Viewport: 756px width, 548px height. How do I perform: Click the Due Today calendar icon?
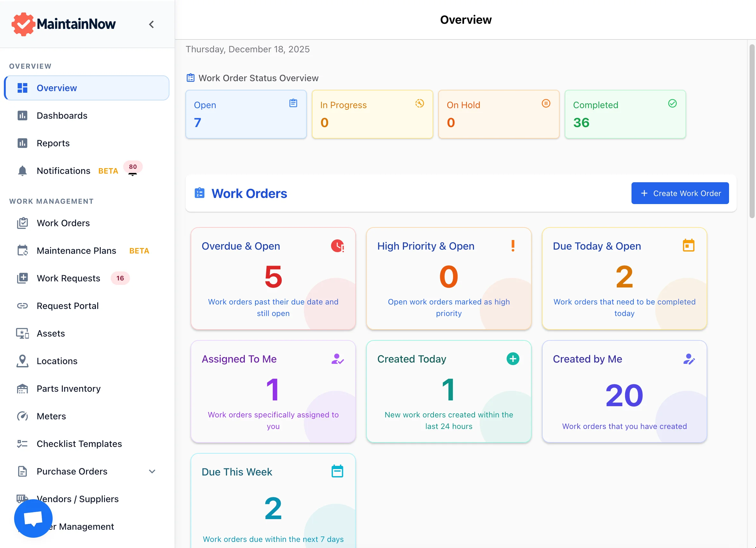point(688,245)
